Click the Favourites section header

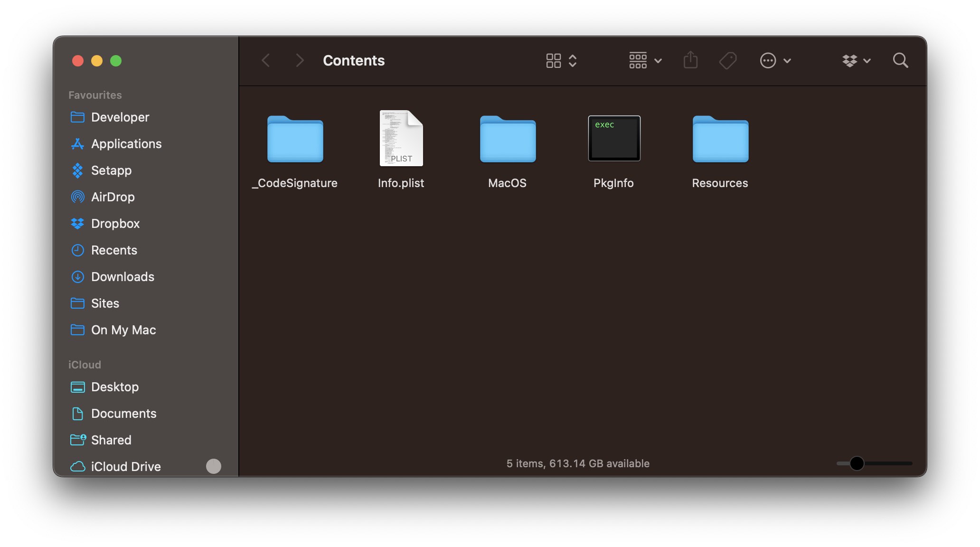pos(95,95)
